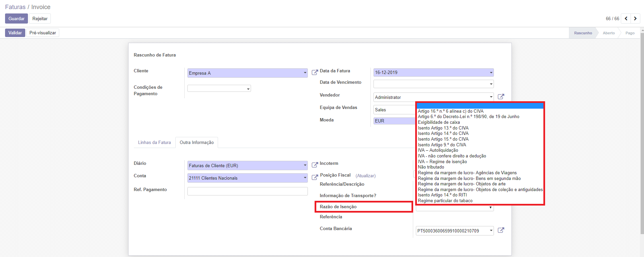Click the Atualizar link beside Posição Fiscal
Viewport: 644px width, 257px height.
[365, 176]
